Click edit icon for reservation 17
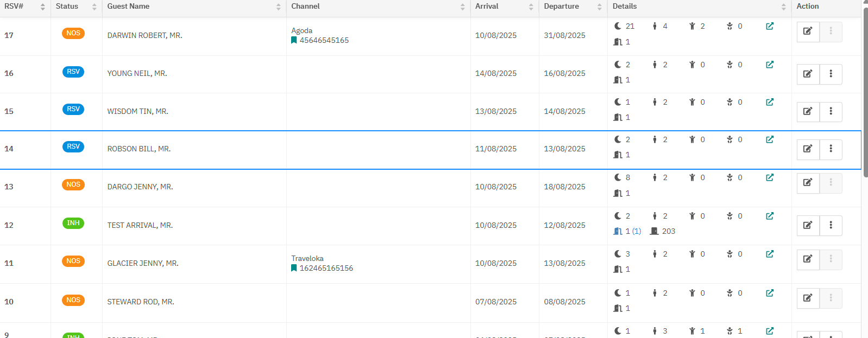The width and height of the screenshot is (868, 338). click(808, 31)
